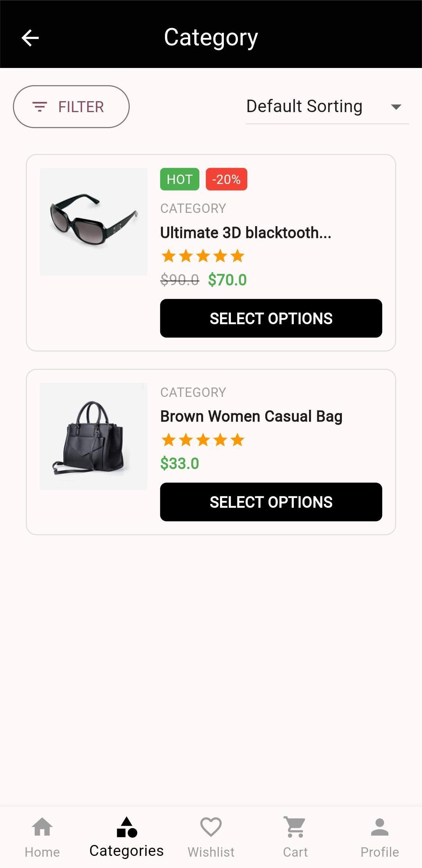Open Brown Women Casual Bag title
This screenshot has width=422, height=868.
tap(251, 416)
